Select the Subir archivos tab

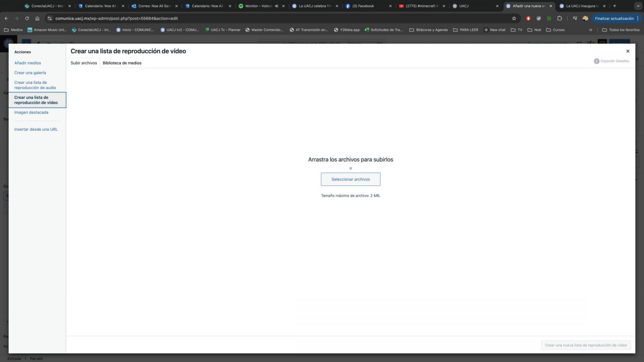click(83, 63)
